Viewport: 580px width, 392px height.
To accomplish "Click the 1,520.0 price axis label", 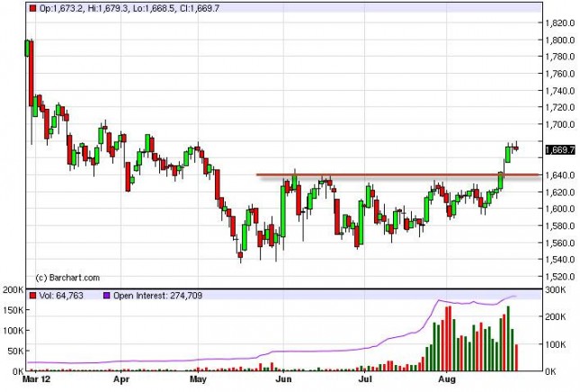I will click(560, 276).
